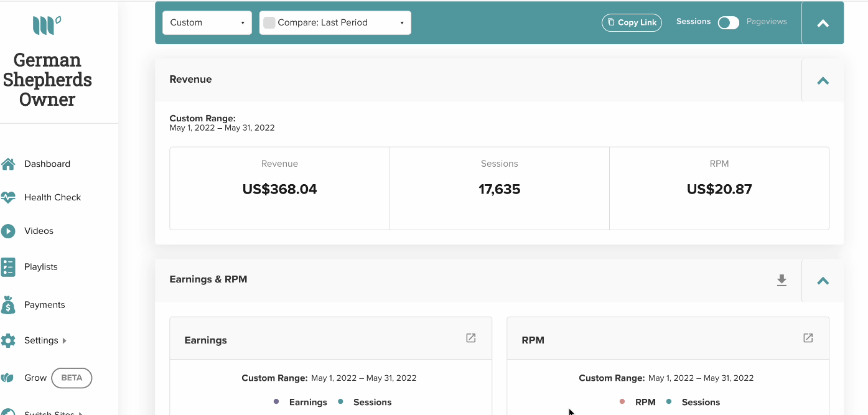Click the Videos play icon

click(8, 231)
